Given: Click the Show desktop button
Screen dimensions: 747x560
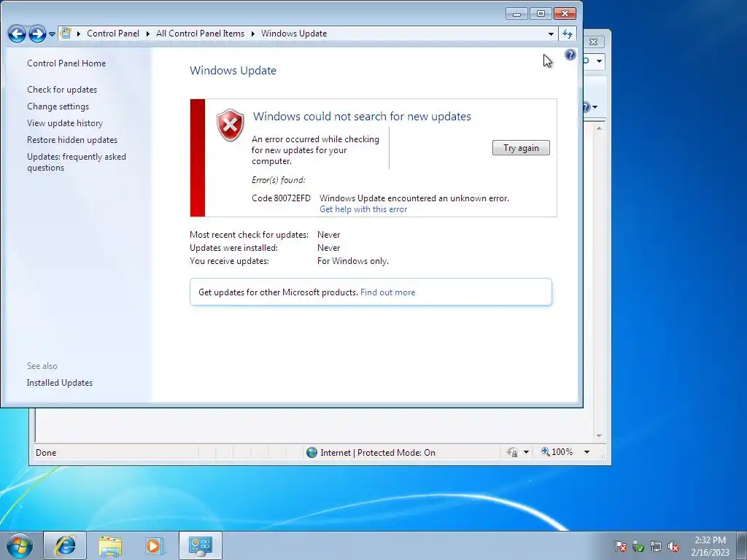Looking at the screenshot, I should (x=742, y=545).
